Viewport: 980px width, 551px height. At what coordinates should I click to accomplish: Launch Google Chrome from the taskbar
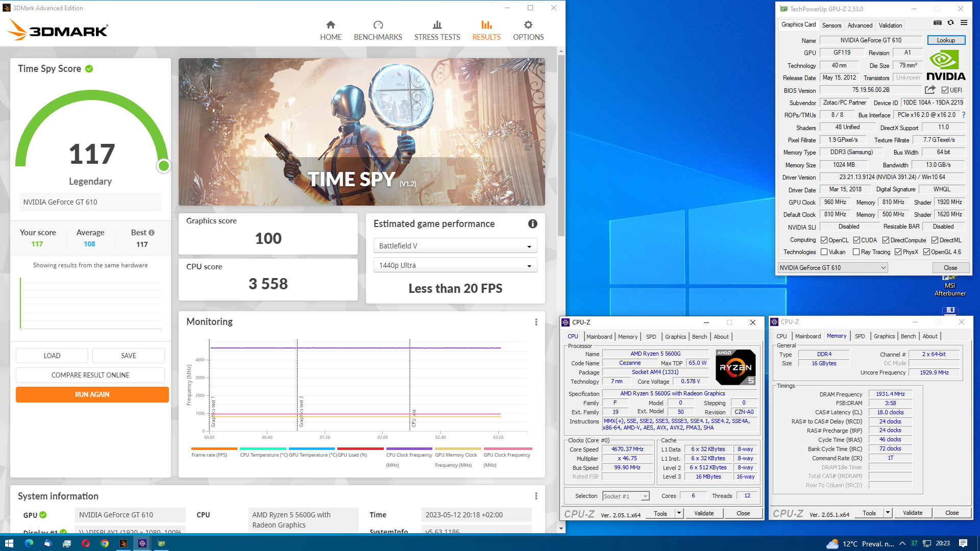tap(105, 543)
